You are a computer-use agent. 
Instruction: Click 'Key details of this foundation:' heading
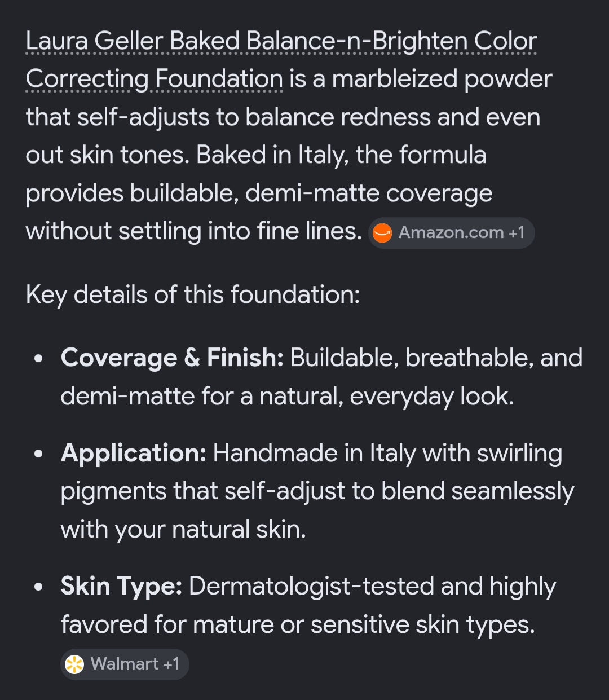tap(193, 294)
